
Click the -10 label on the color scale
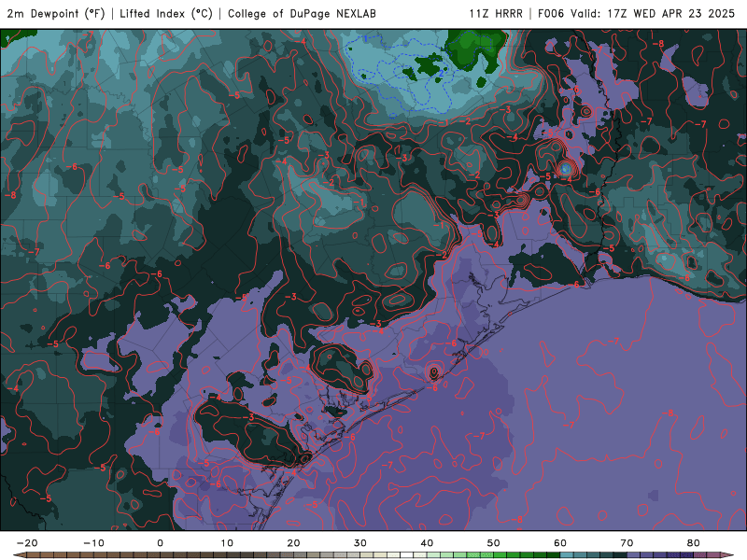93,543
